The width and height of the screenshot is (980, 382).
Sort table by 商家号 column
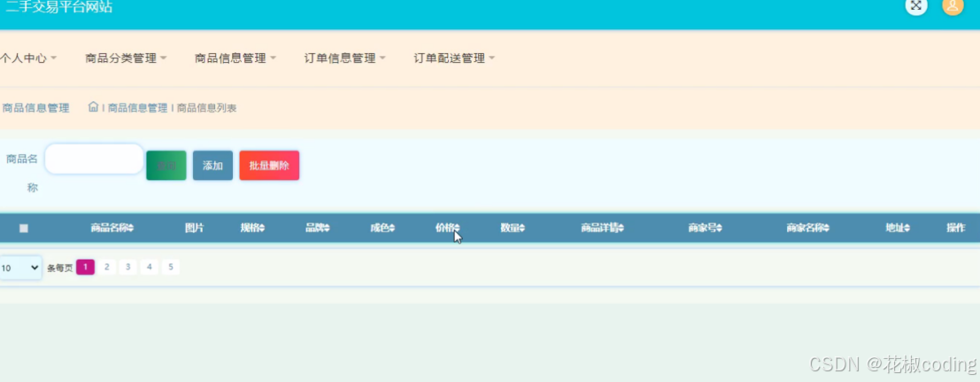[705, 228]
